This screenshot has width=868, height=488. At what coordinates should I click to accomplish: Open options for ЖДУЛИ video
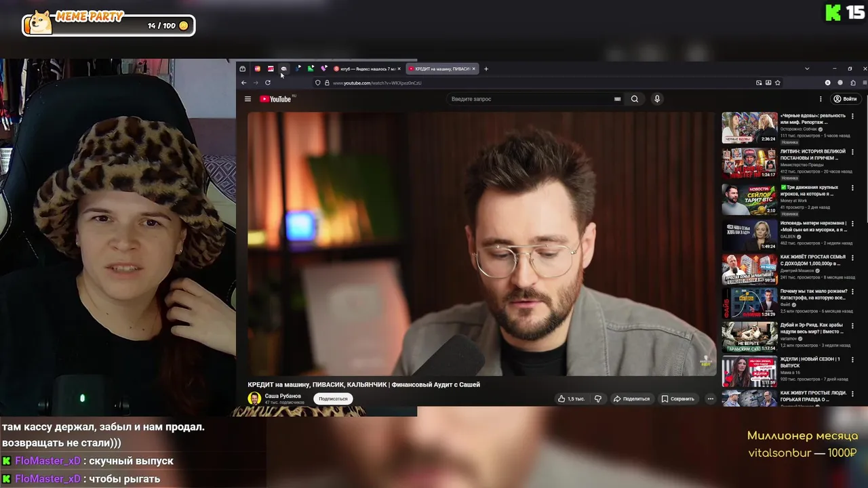852,359
